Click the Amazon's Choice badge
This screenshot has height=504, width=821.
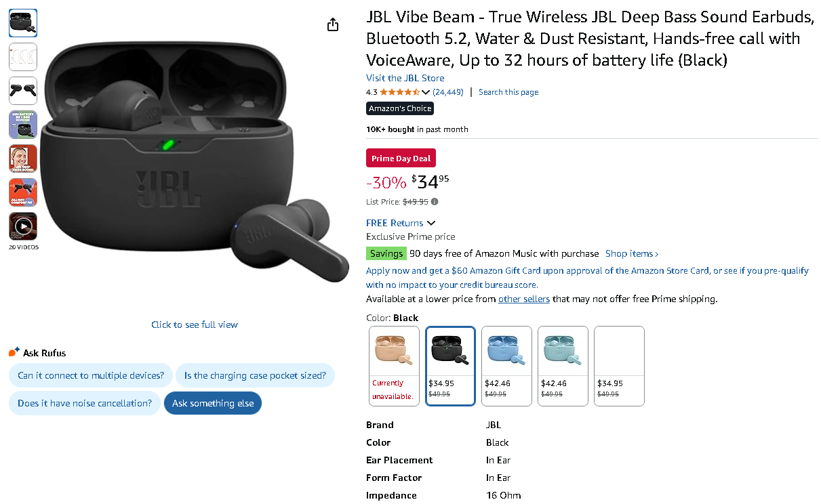point(400,108)
